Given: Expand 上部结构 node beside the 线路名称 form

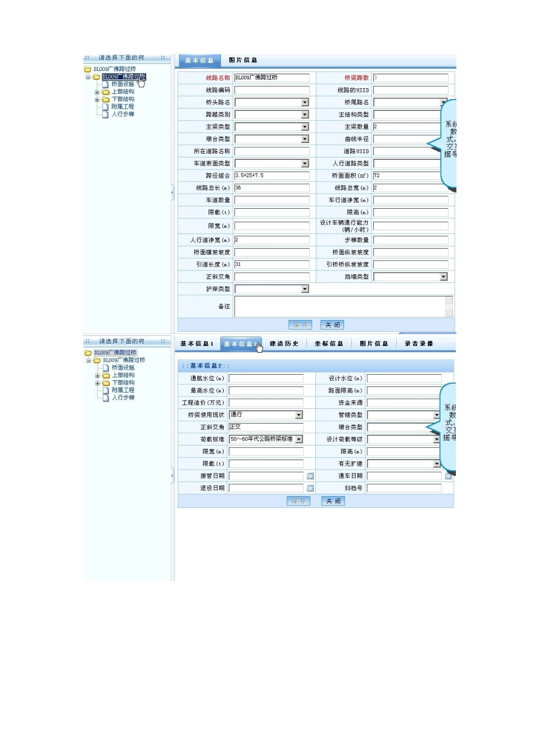Looking at the screenshot, I should tap(97, 92).
